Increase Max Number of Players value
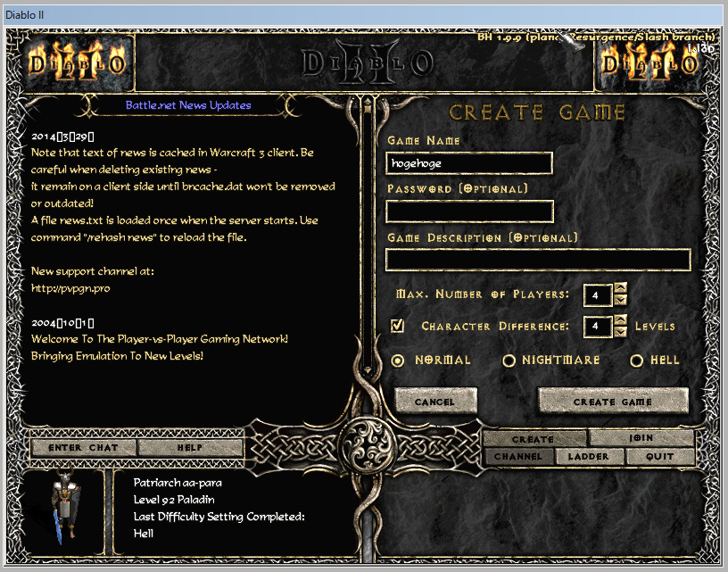 click(621, 288)
